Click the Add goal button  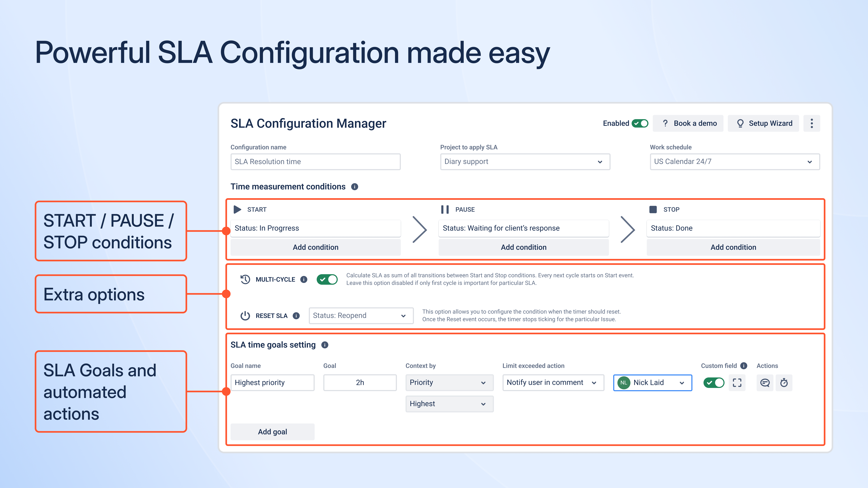pos(272,431)
